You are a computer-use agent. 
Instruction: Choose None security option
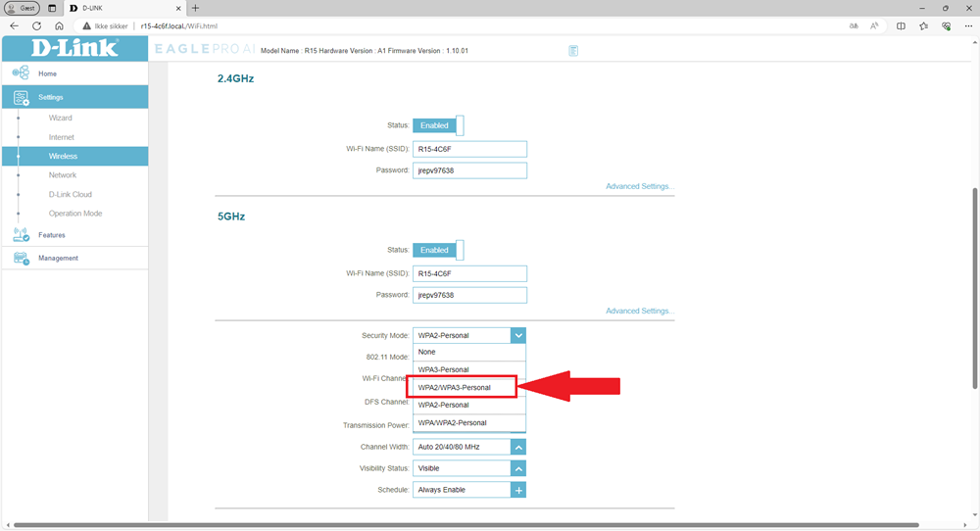pyautogui.click(x=468, y=353)
